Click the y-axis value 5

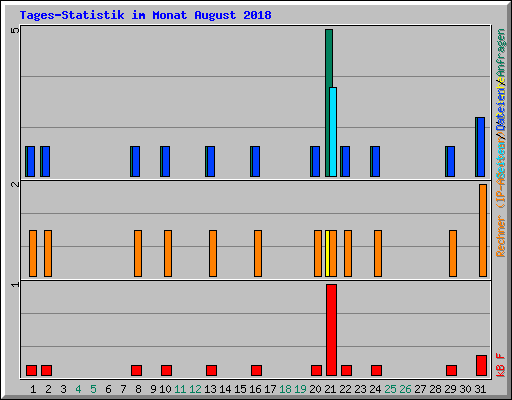click(15, 31)
